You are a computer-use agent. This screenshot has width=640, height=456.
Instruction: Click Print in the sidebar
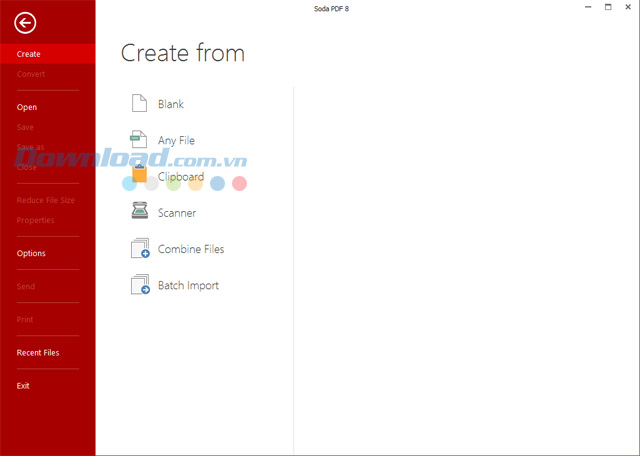(x=25, y=320)
